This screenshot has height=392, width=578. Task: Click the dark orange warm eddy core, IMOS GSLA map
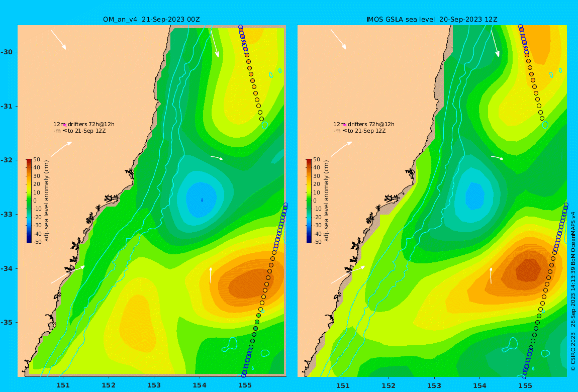pyautogui.click(x=529, y=271)
